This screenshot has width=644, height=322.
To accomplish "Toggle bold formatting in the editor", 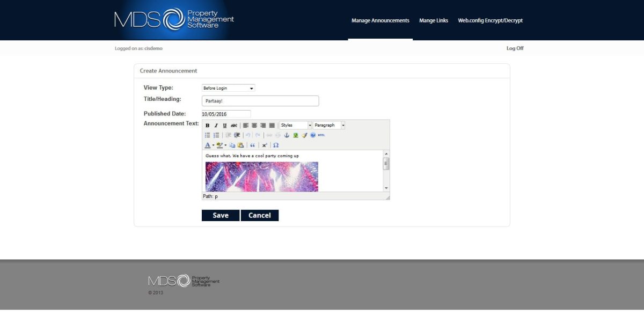I will coord(208,125).
